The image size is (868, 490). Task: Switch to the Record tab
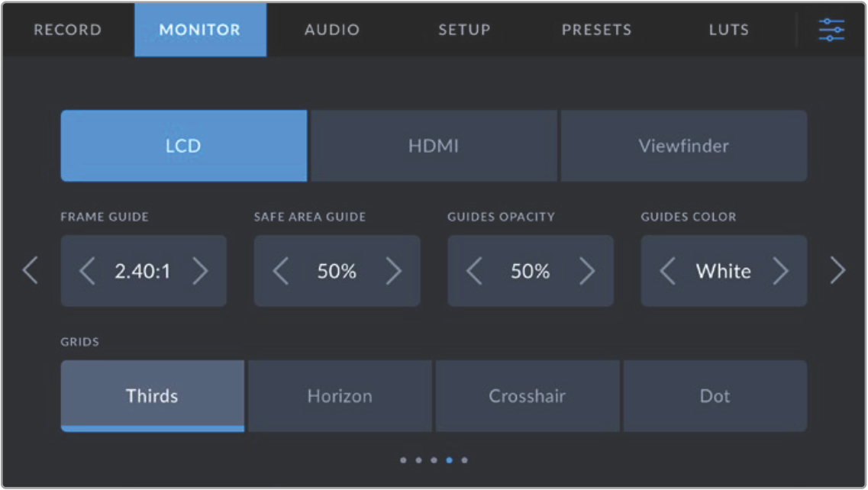[x=67, y=30]
